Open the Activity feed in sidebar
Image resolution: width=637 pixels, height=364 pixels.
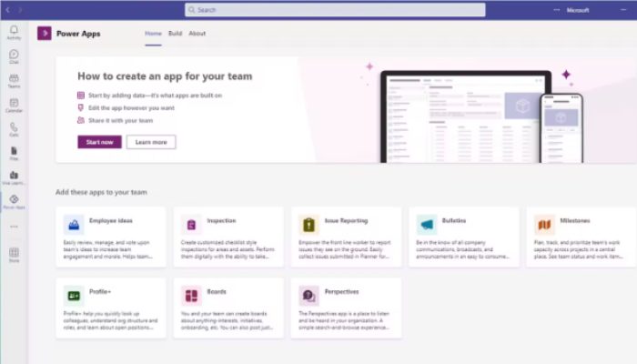[14, 32]
